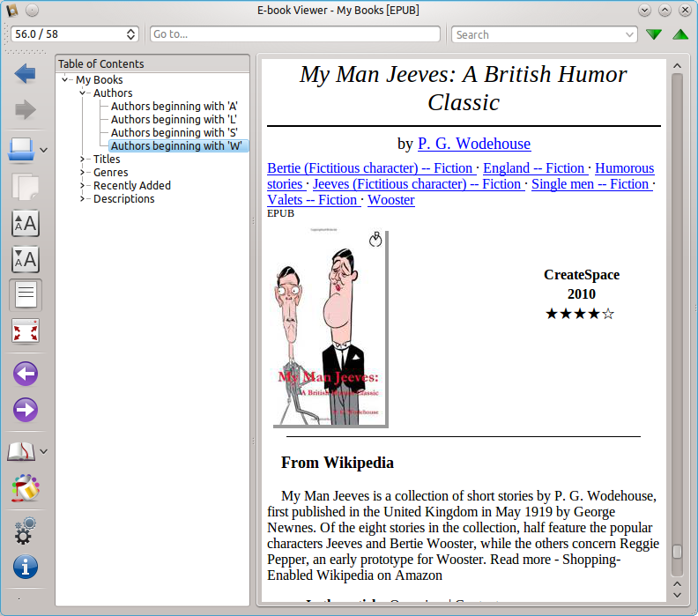Screen dimensions: 698x616
Task: Select Authors beginning with 'S'
Action: click(174, 133)
